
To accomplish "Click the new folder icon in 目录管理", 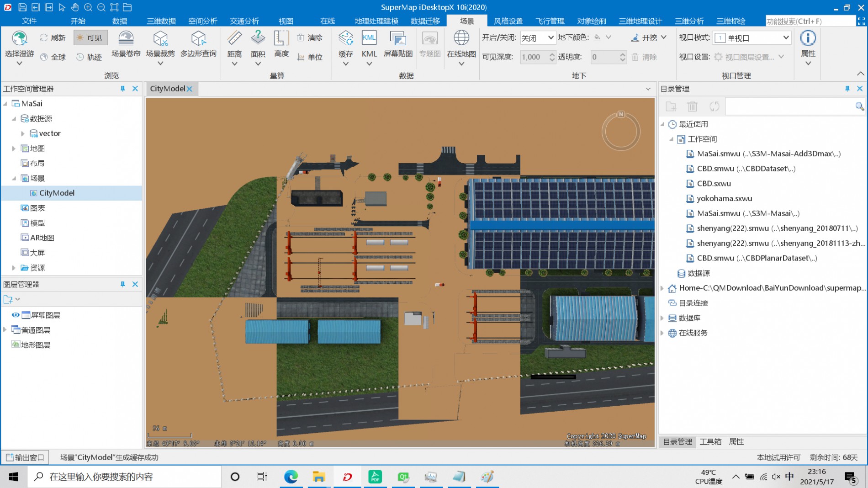I will coord(671,106).
